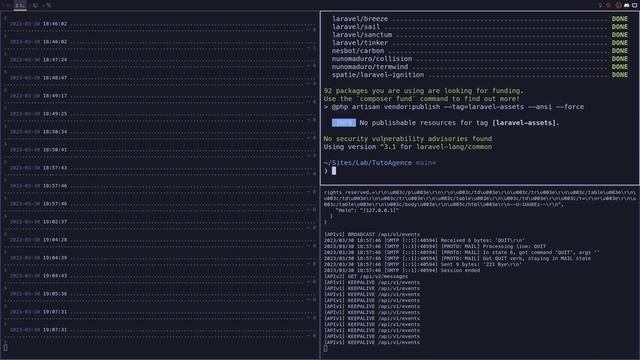Click the 18:57:43 timestamp in left pane
Image resolution: width=640 pixels, height=360 pixels.
tap(55, 168)
